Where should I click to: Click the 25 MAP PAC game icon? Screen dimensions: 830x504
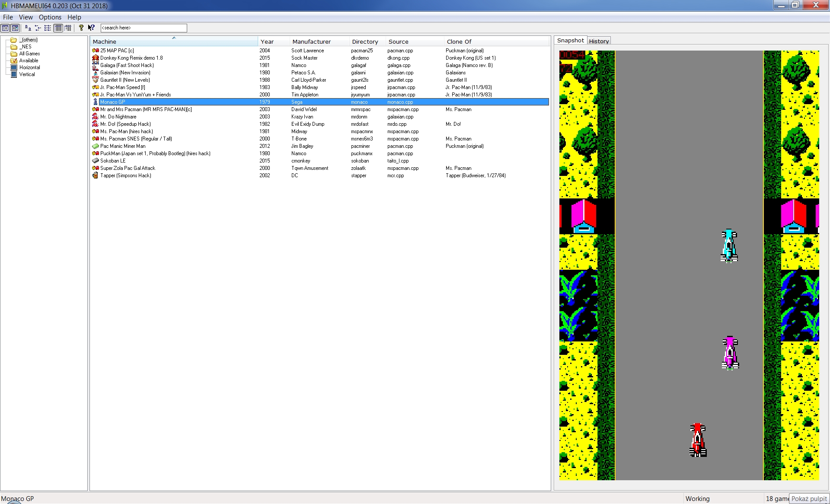click(96, 51)
